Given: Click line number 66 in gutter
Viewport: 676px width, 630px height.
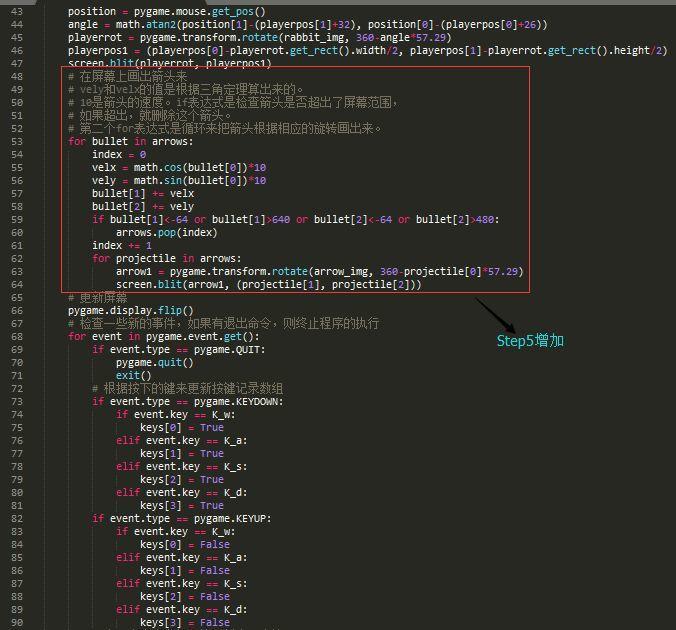Looking at the screenshot, I should 16,311.
